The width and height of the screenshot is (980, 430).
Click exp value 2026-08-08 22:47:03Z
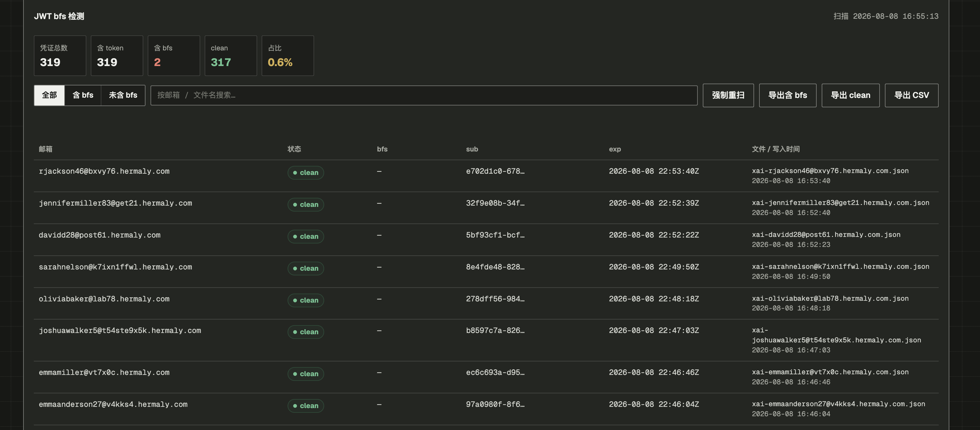coord(654,331)
